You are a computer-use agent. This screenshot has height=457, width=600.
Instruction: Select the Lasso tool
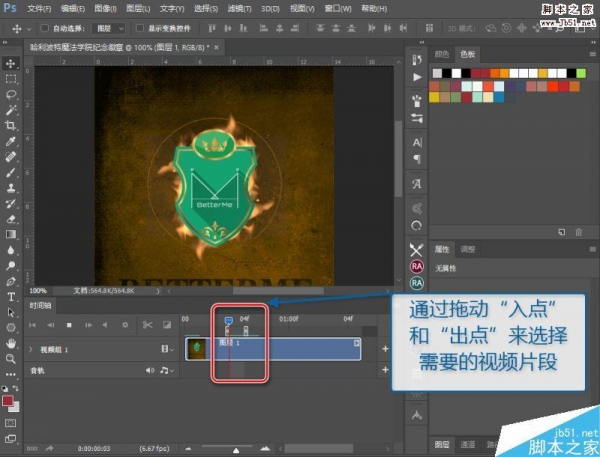click(x=11, y=94)
